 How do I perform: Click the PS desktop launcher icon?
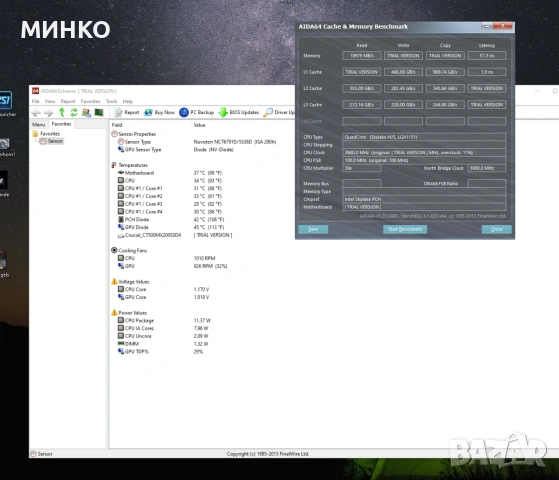pos(5,100)
